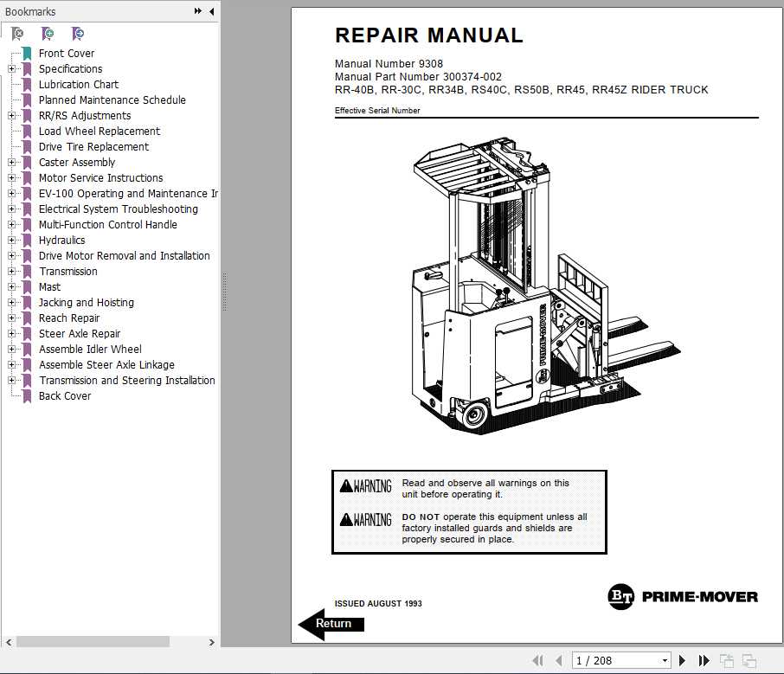
Task: Select the Lubrication Chart bookmark
Action: point(78,84)
